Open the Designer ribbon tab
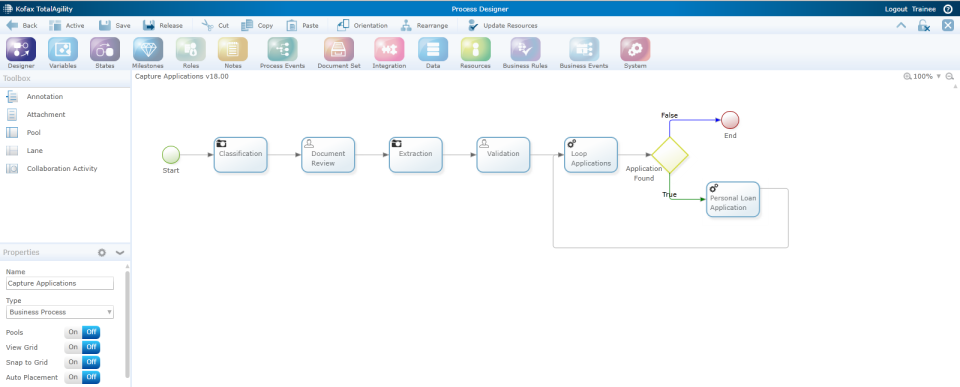The height and width of the screenshot is (387, 960). (21, 53)
